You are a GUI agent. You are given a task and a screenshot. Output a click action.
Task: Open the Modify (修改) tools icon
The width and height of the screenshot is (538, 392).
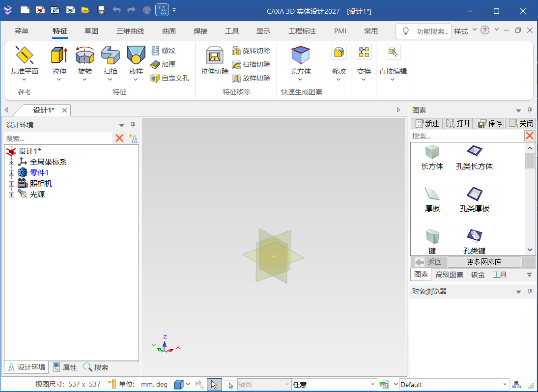point(339,53)
